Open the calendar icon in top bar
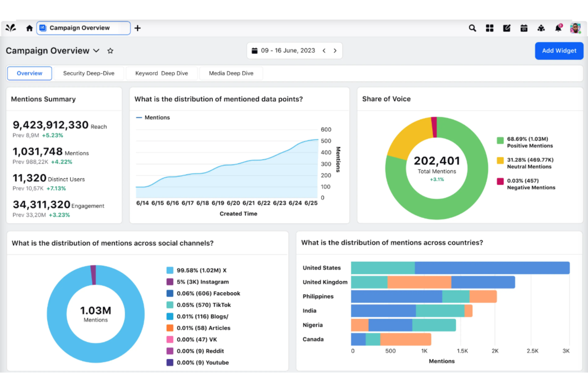 (x=524, y=28)
